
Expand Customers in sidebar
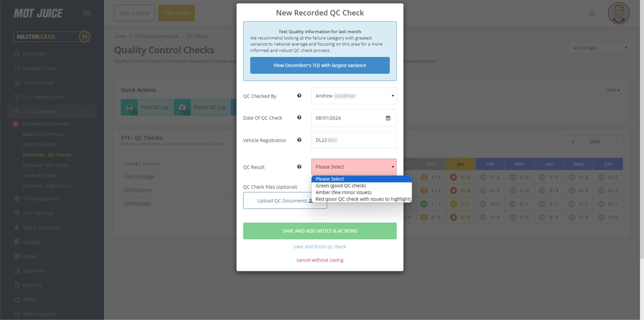point(52,271)
